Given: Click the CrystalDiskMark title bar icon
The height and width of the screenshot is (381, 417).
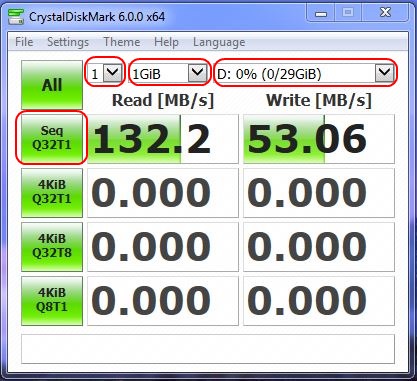Looking at the screenshot, I should click(x=16, y=17).
